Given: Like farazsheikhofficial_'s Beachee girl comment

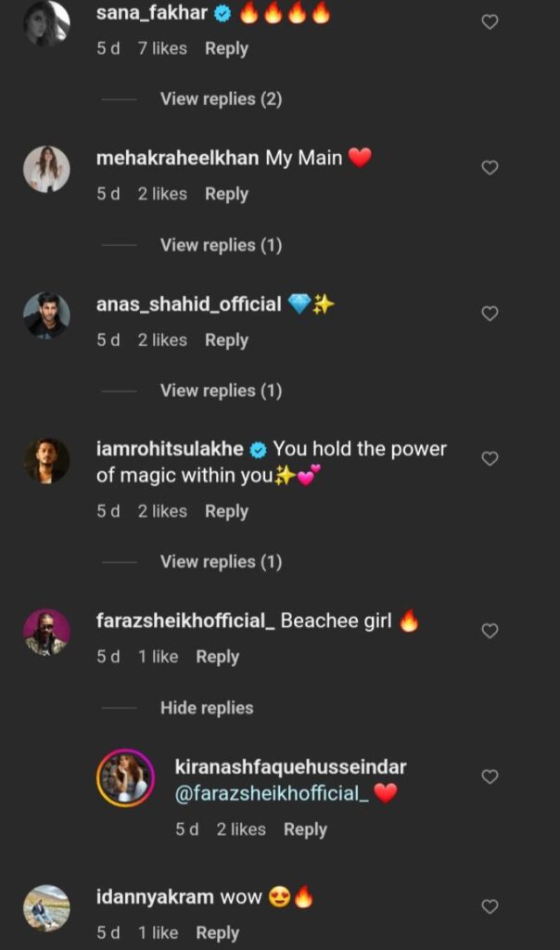Looking at the screenshot, I should coord(490,631).
